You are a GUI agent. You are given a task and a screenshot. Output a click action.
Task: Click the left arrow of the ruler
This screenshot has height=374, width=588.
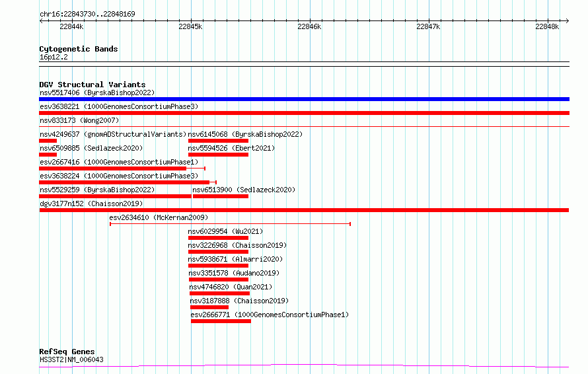tap(41, 20)
